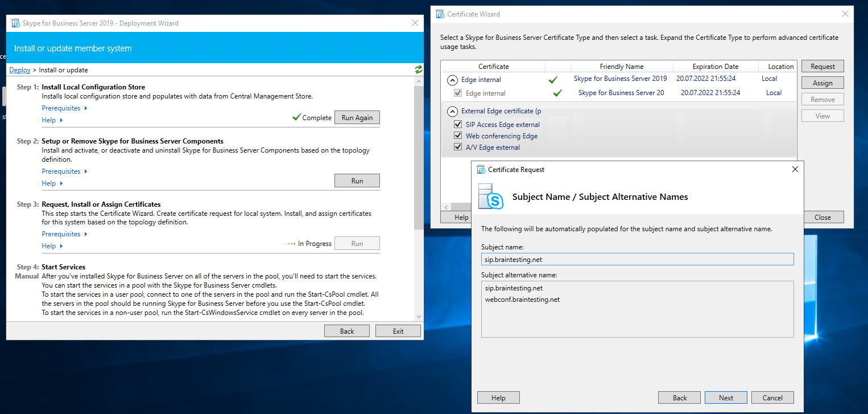This screenshot has width=868, height=414.
Task: Click Next in Certificate Request dialog
Action: (726, 397)
